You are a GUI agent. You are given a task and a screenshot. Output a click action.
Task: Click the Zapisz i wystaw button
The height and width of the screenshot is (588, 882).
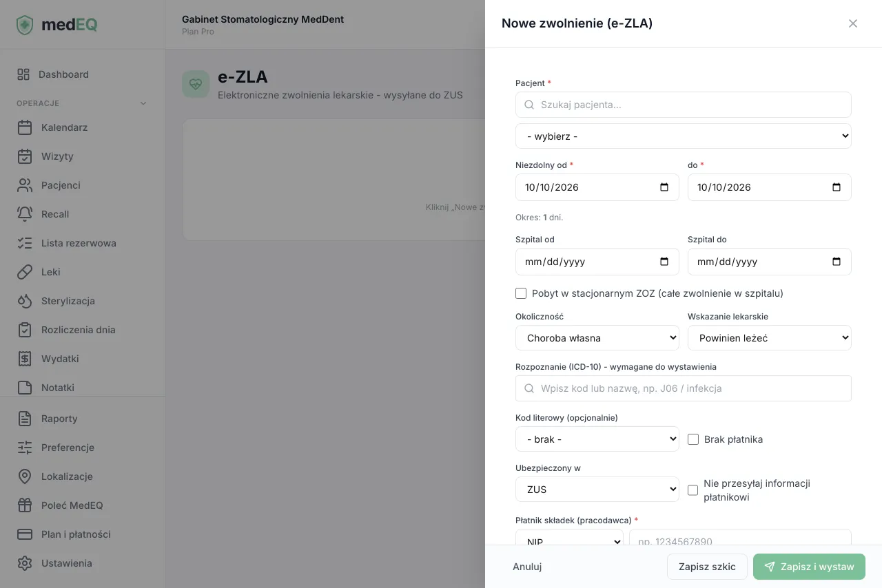pyautogui.click(x=809, y=567)
